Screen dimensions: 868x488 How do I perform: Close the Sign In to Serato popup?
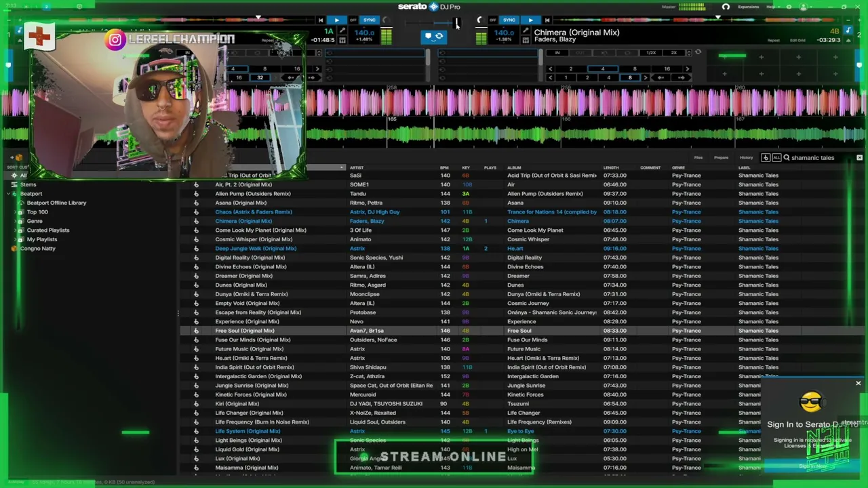858,384
